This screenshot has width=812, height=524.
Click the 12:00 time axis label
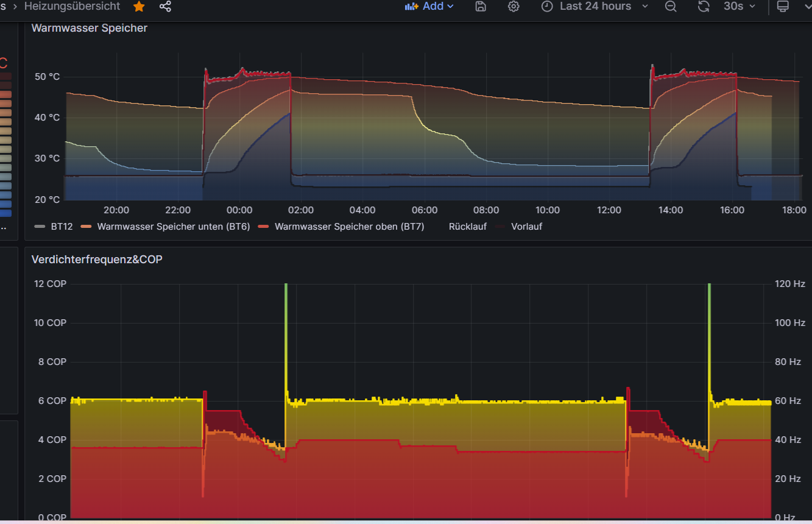[609, 210]
